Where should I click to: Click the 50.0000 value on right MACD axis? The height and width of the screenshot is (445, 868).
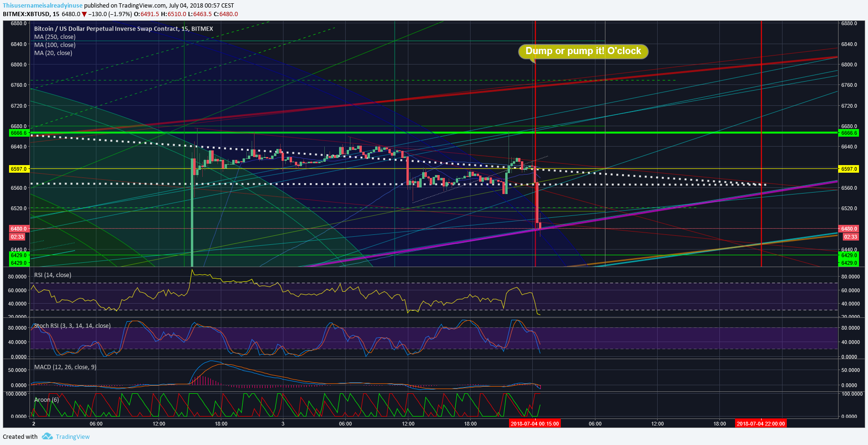pyautogui.click(x=850, y=370)
